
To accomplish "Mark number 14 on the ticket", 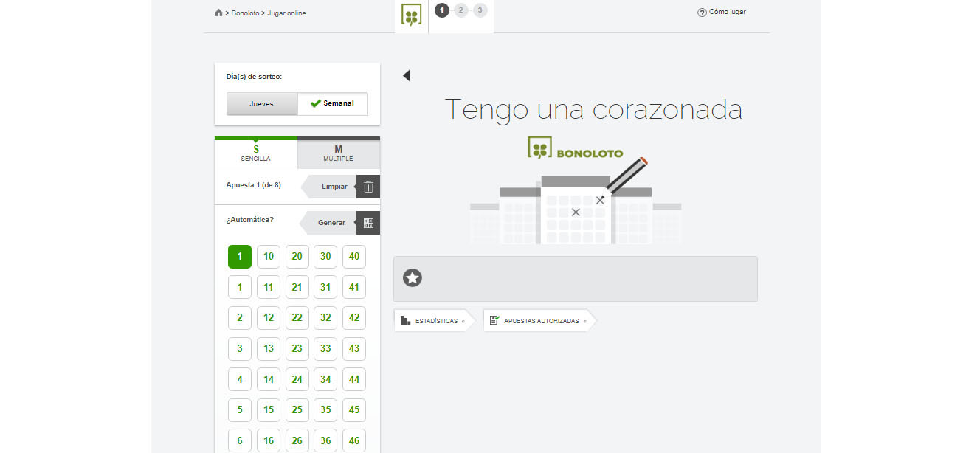I will (269, 379).
